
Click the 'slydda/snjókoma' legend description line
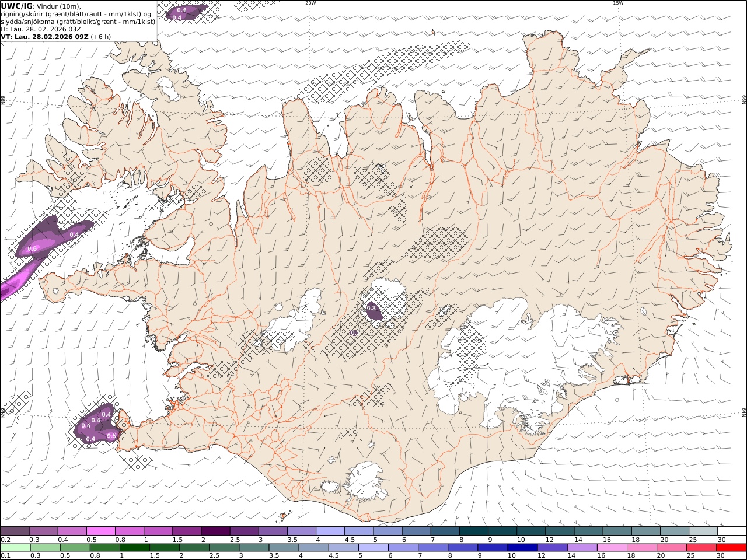point(78,22)
